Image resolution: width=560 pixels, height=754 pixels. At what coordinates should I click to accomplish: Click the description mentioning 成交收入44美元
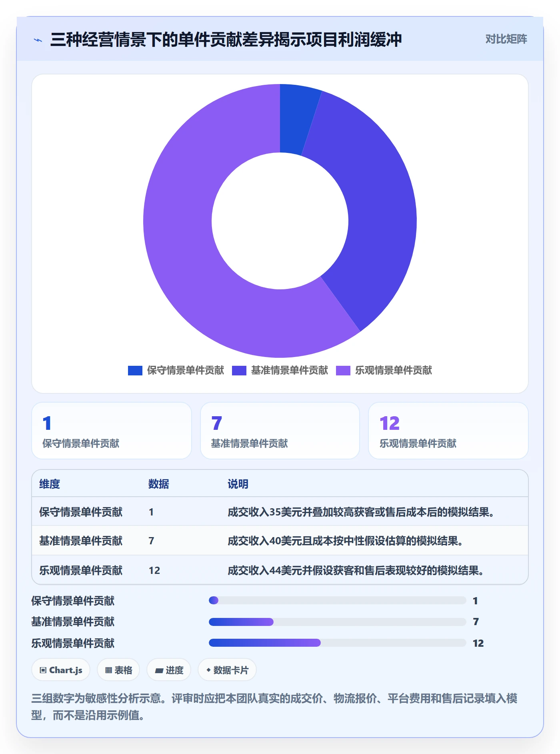point(356,570)
